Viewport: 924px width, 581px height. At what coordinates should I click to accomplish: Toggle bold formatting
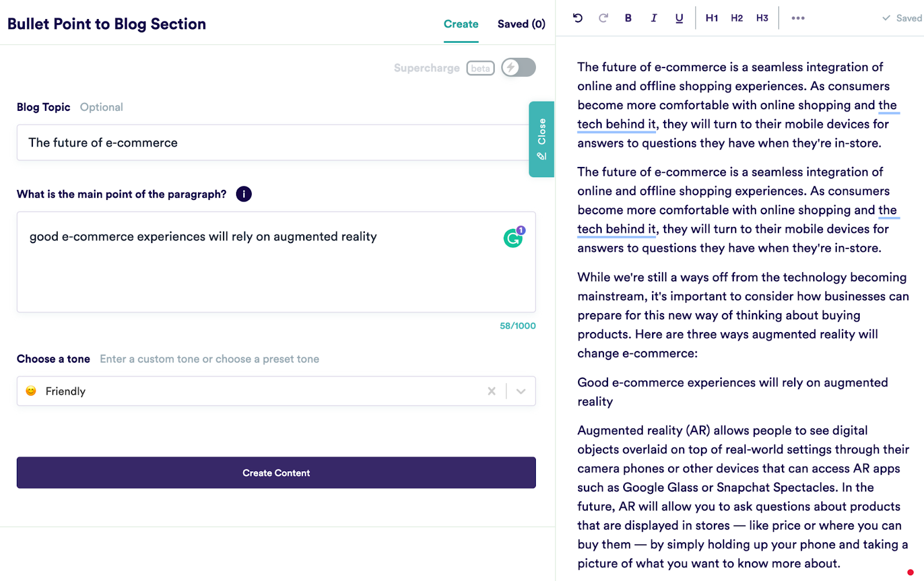pos(628,18)
